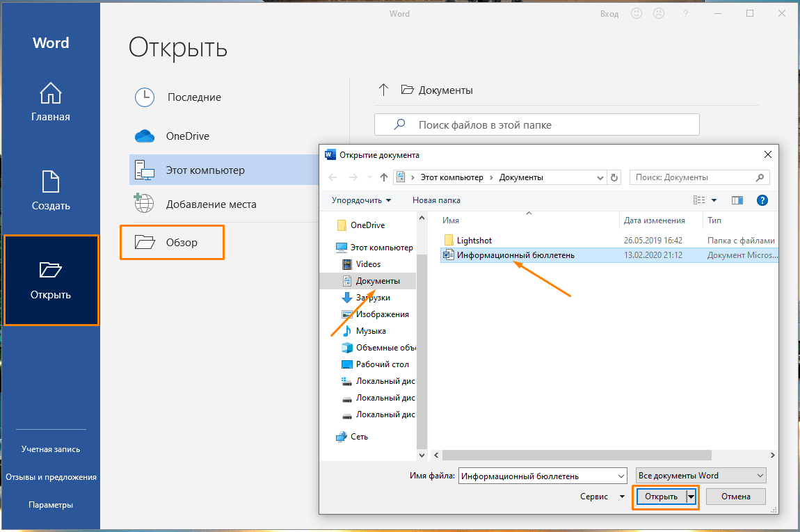
Task: Toggle the preview pane icon
Action: [737, 200]
